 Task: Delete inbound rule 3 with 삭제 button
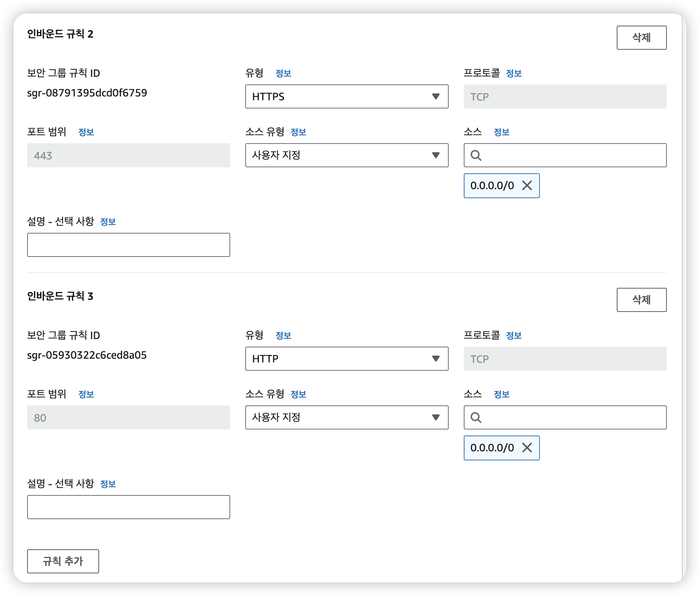pyautogui.click(x=641, y=300)
